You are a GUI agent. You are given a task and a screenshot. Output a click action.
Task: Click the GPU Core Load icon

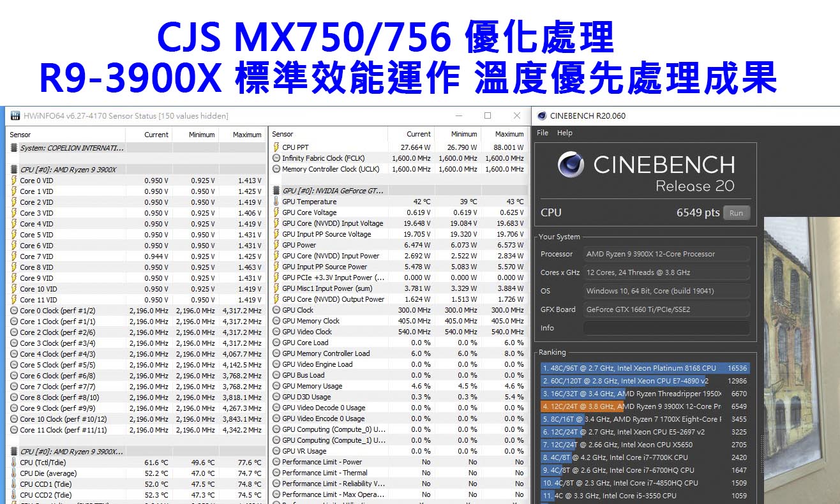[276, 343]
